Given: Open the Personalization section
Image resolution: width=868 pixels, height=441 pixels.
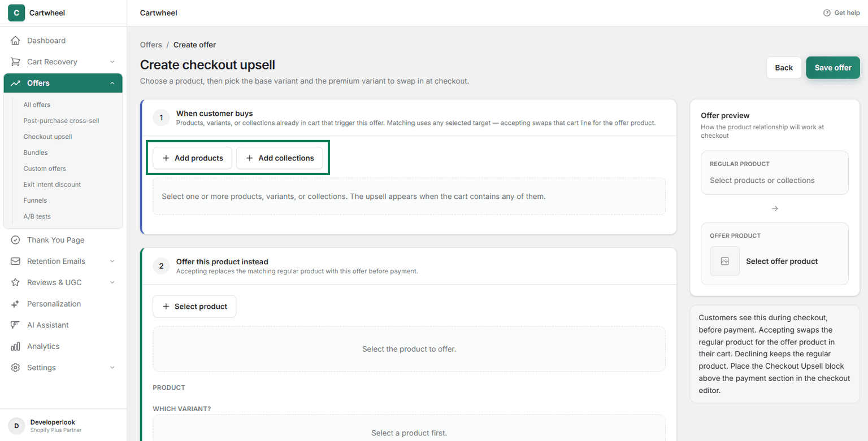Looking at the screenshot, I should 63,304.
